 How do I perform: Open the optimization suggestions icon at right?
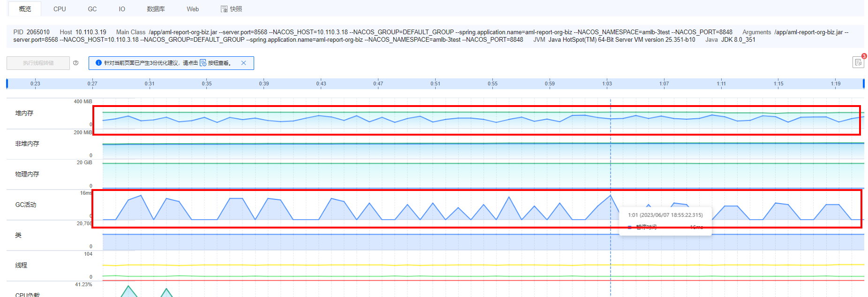pos(858,62)
